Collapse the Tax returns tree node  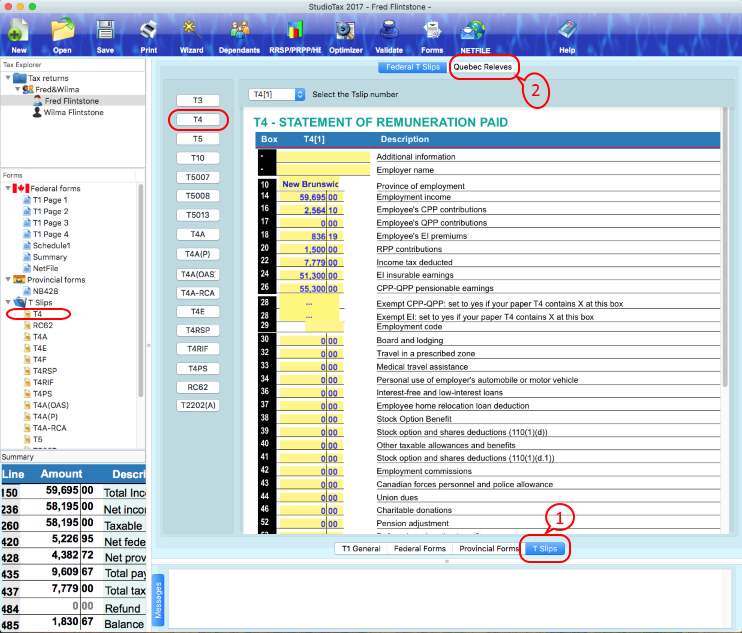pyautogui.click(x=8, y=78)
